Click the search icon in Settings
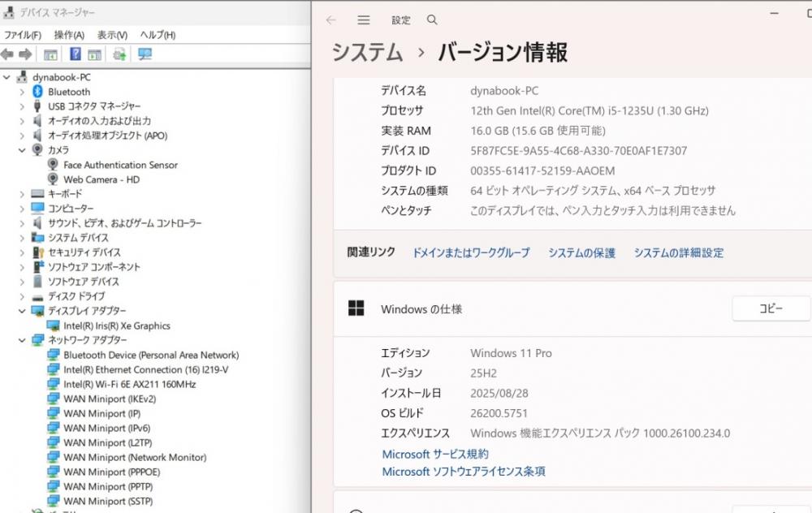812x513 pixels. click(x=432, y=20)
